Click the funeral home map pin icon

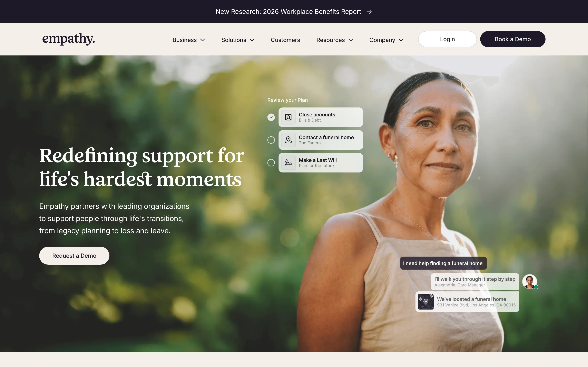click(288, 140)
